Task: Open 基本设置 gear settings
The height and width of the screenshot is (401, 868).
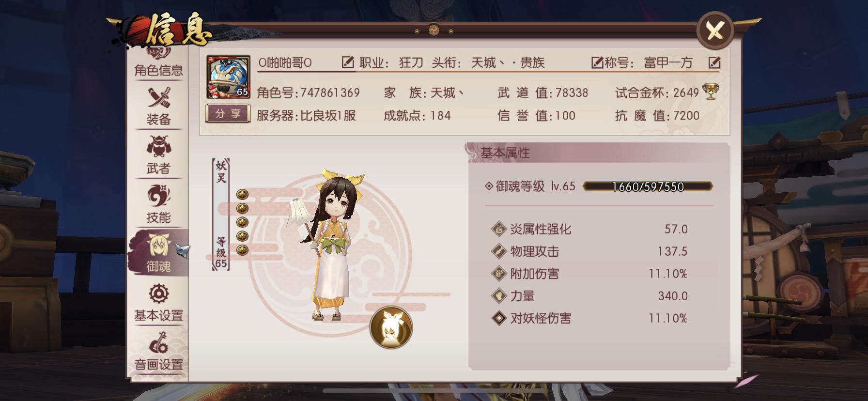Action: 158,302
